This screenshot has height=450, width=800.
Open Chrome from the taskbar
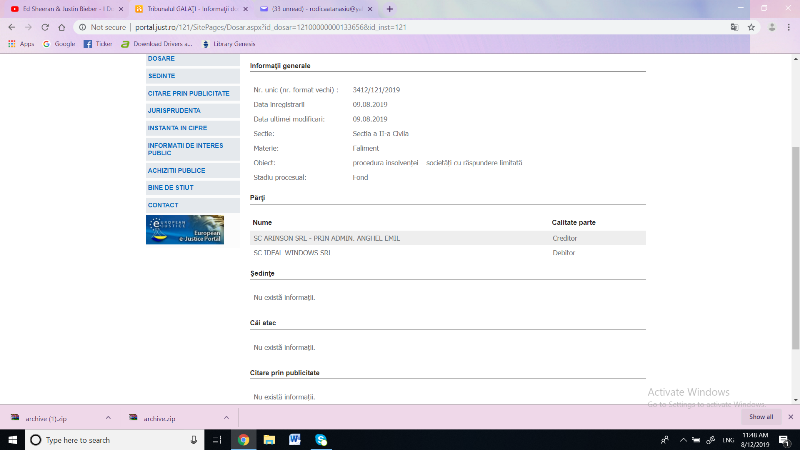click(x=243, y=440)
